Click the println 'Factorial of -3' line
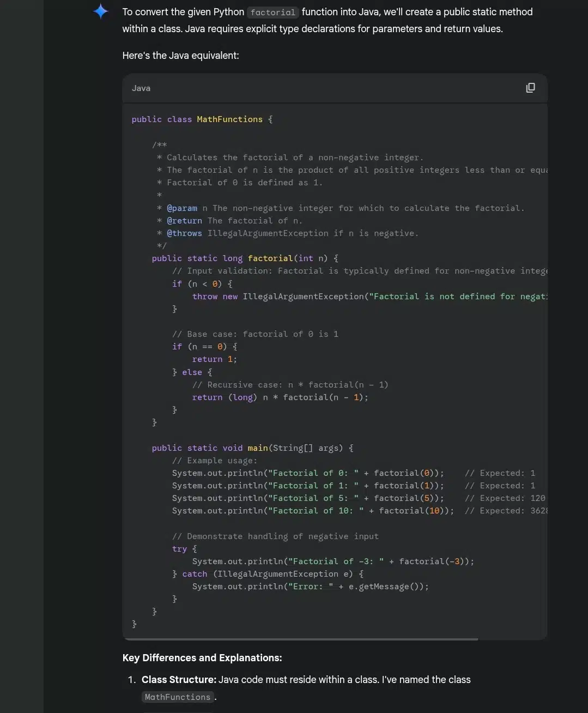 click(x=334, y=561)
